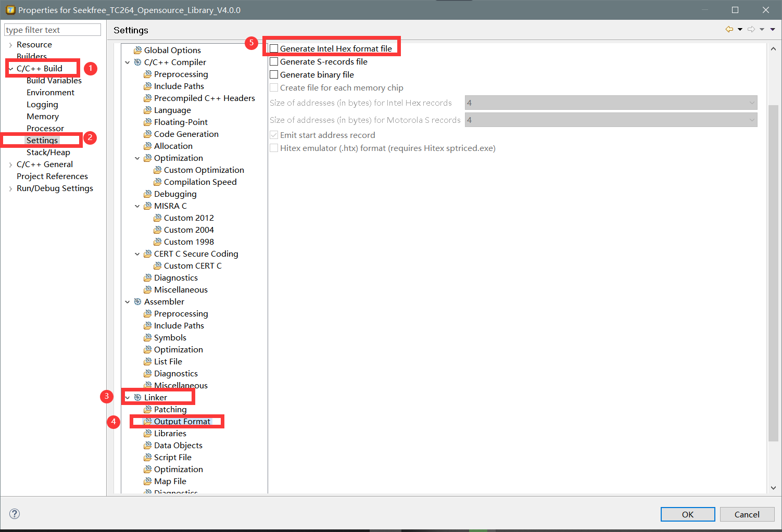Focus the type filter text field
The image size is (782, 532).
53,30
